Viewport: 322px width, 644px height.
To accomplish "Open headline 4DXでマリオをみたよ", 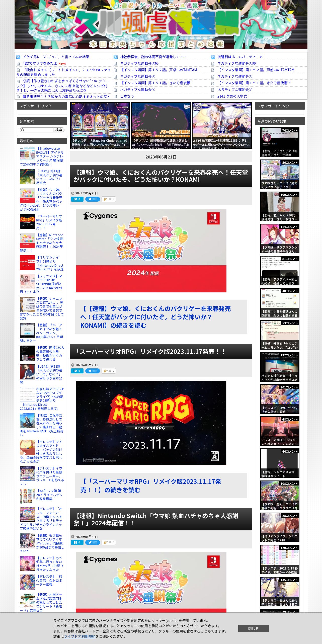I will pyautogui.click(x=40, y=63).
